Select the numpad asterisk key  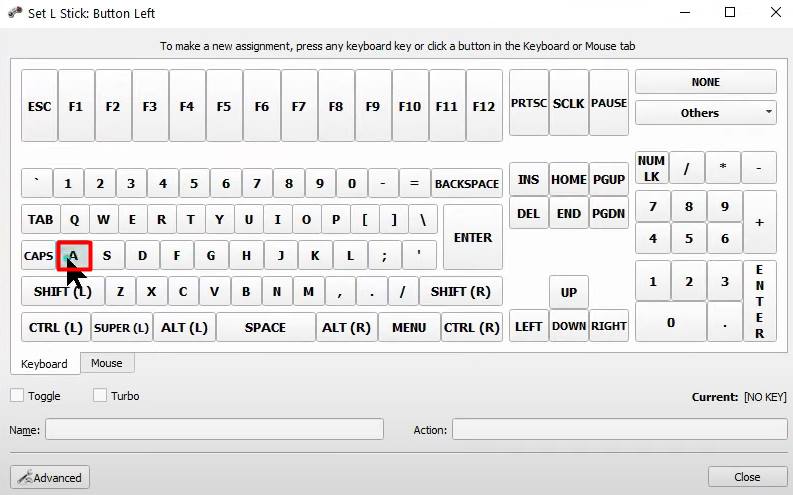[x=723, y=168]
